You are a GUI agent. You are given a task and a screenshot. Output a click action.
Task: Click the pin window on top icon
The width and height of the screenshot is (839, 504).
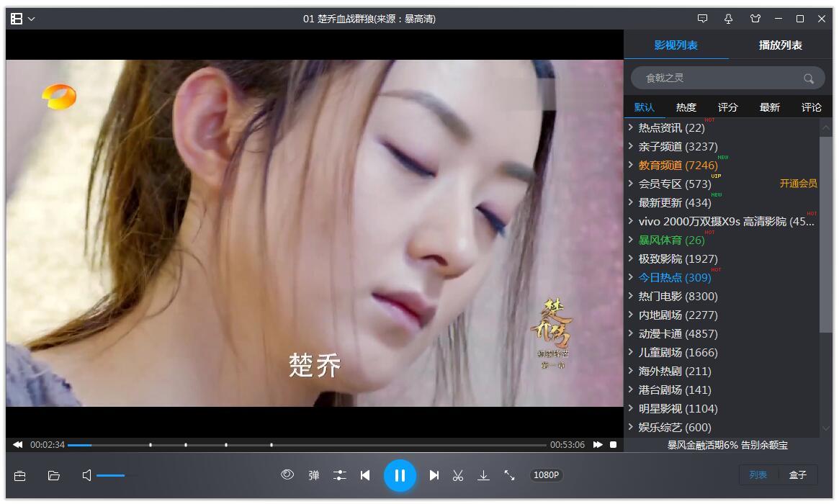pyautogui.click(x=728, y=19)
